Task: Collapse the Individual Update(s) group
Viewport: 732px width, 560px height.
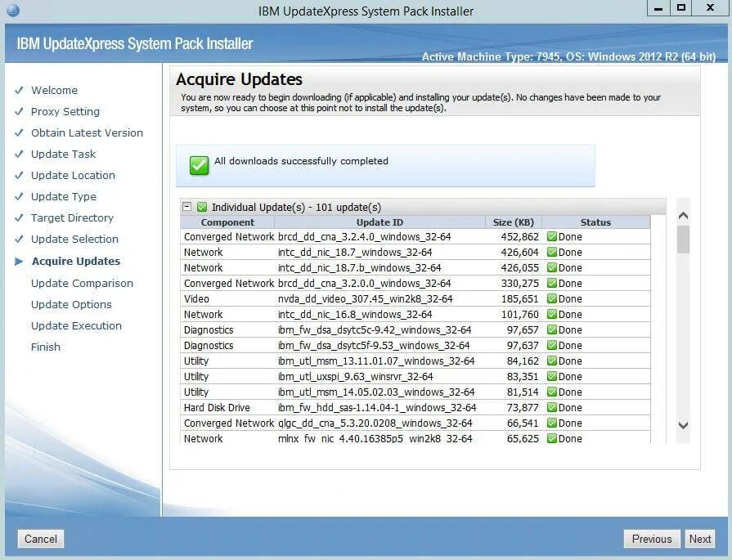Action: 186,206
